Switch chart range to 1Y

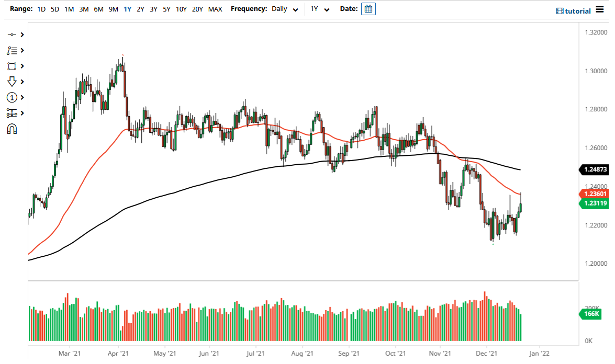(127, 9)
